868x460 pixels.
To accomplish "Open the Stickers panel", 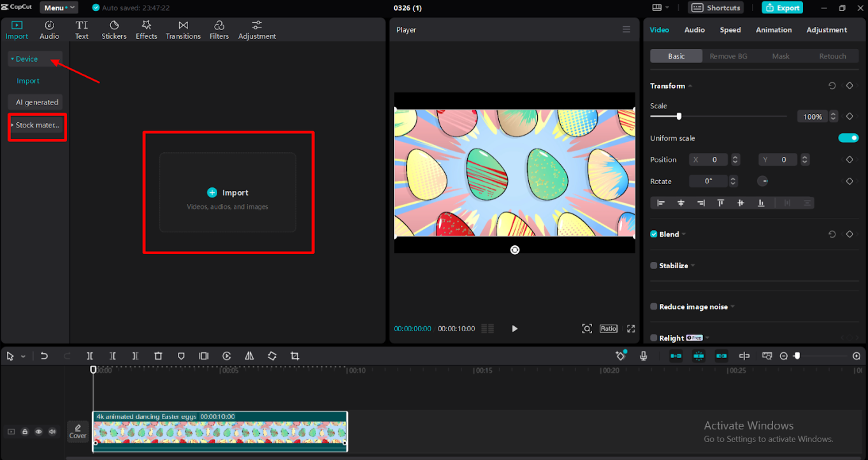I will click(x=113, y=29).
